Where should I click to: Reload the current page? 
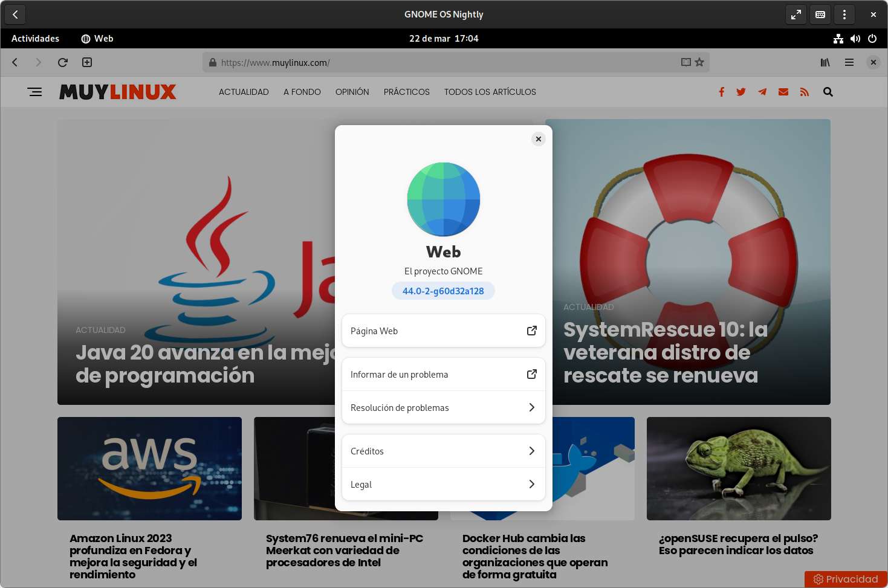(x=63, y=62)
